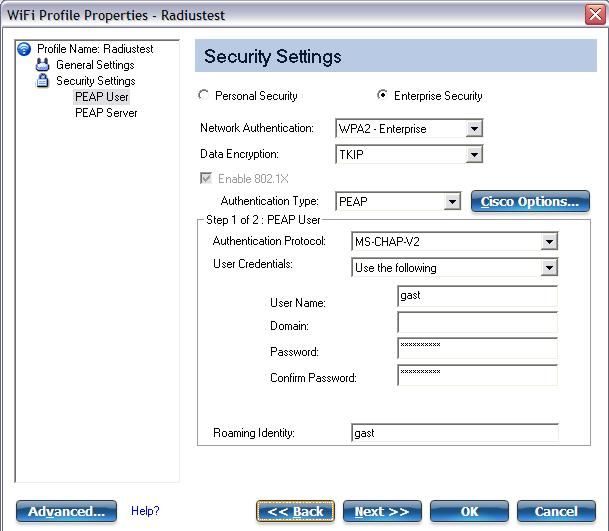This screenshot has height=531, width=609.
Task: Open the Network Authentication dropdown
Action: [409, 129]
